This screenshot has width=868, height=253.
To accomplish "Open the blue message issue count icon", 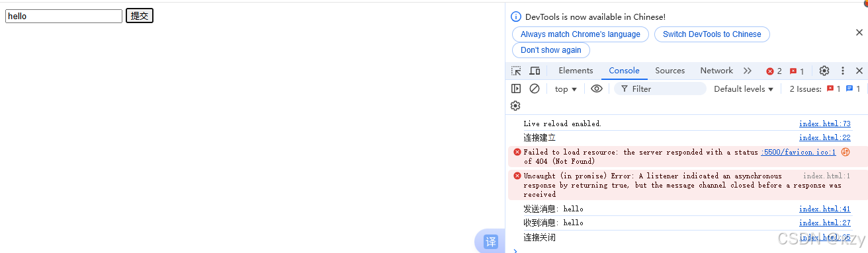I will pyautogui.click(x=853, y=89).
